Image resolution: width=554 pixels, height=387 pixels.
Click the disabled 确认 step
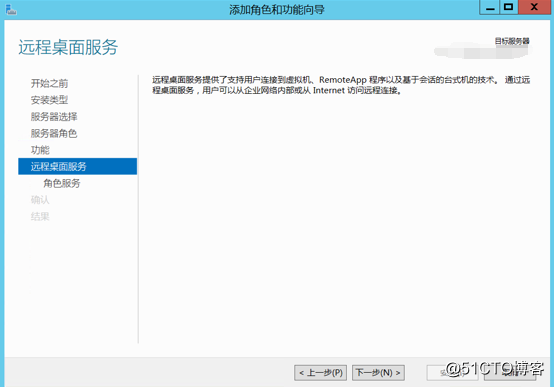(x=40, y=200)
